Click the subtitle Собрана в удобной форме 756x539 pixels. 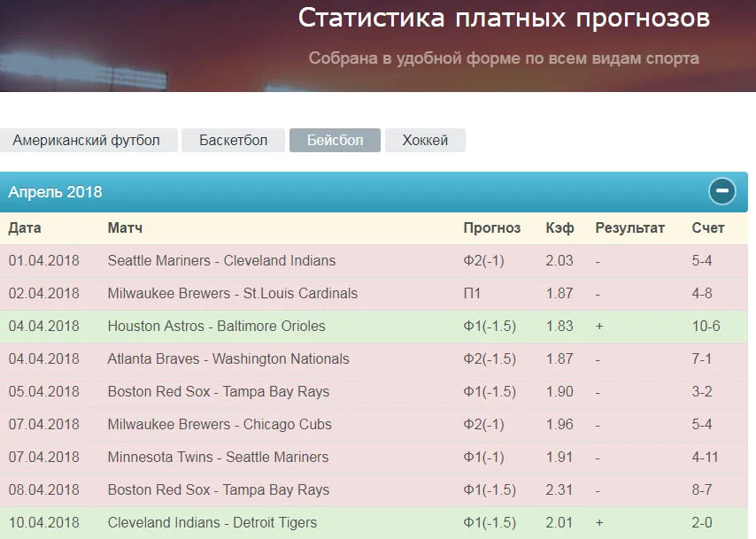pos(504,58)
